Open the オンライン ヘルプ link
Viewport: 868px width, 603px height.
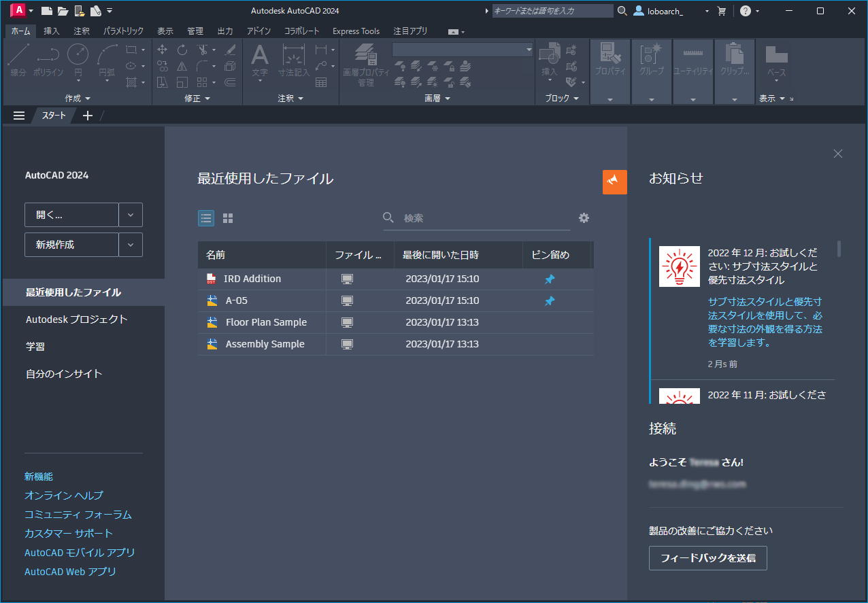pos(64,496)
